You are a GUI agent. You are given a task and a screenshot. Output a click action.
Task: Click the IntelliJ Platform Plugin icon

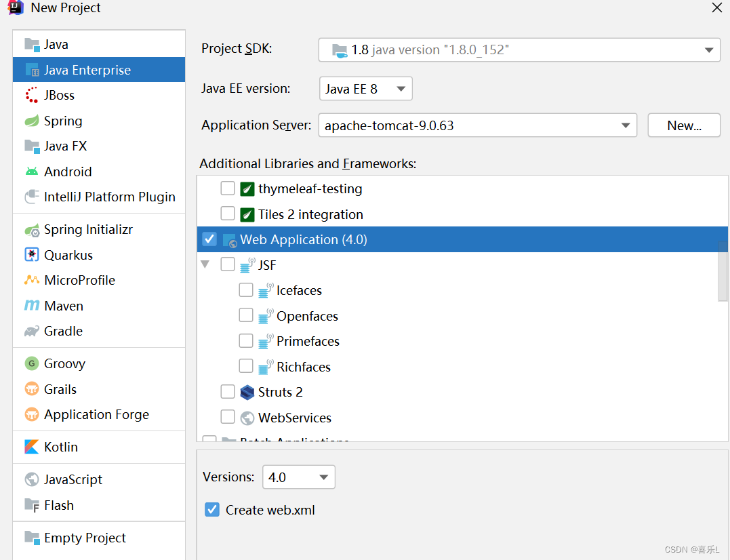point(32,197)
